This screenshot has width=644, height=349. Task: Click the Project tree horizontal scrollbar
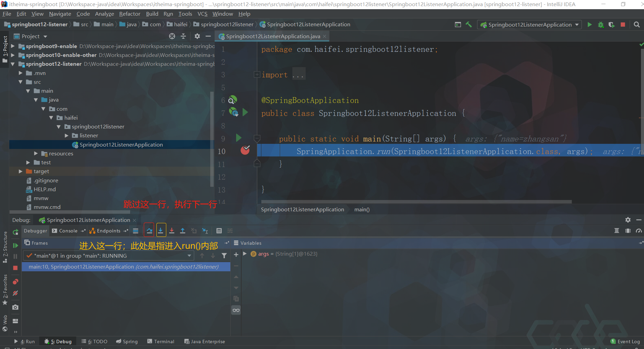click(x=70, y=212)
